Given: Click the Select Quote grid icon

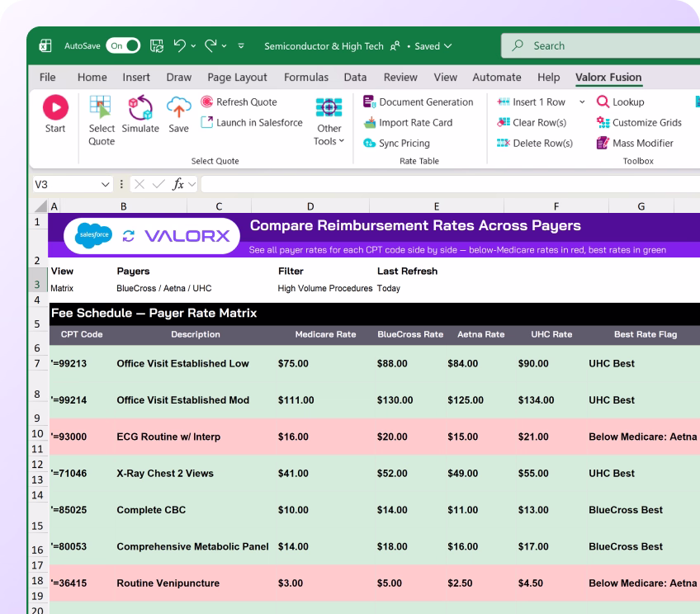Looking at the screenshot, I should [100, 107].
